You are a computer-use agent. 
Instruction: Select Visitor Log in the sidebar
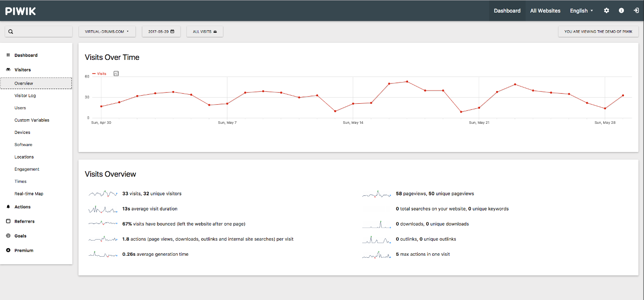click(26, 95)
